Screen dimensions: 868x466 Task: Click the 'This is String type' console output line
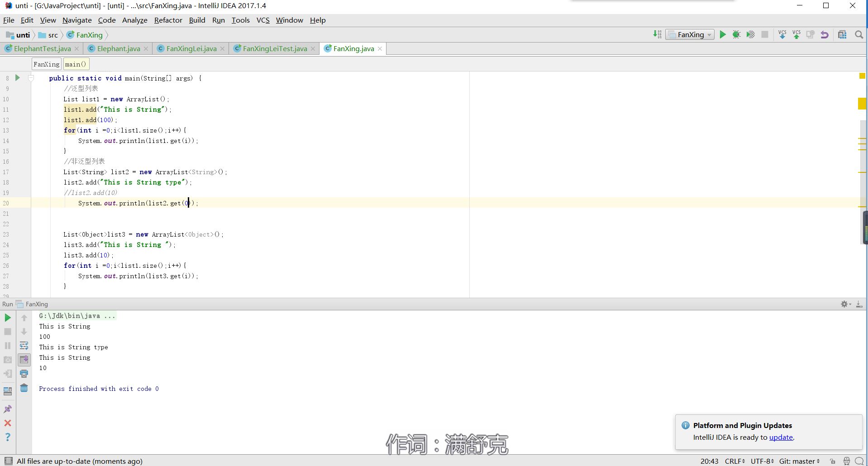[x=73, y=347]
